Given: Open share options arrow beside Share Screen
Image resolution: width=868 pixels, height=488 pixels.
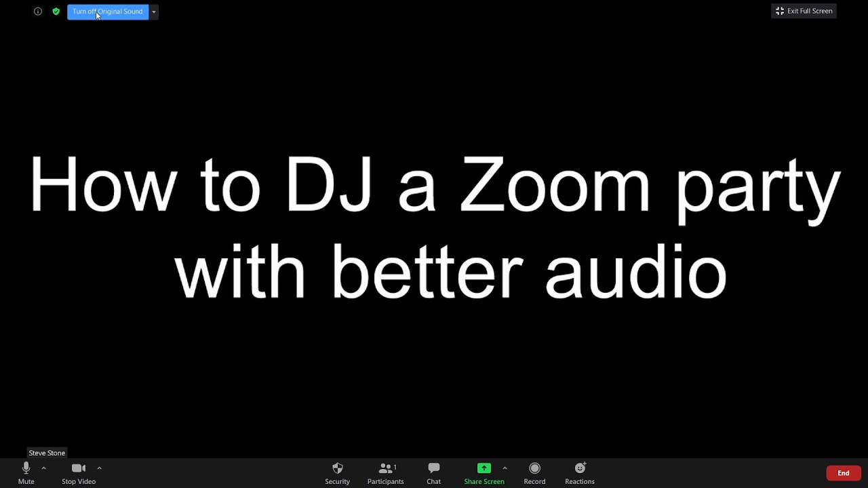Looking at the screenshot, I should (x=505, y=468).
